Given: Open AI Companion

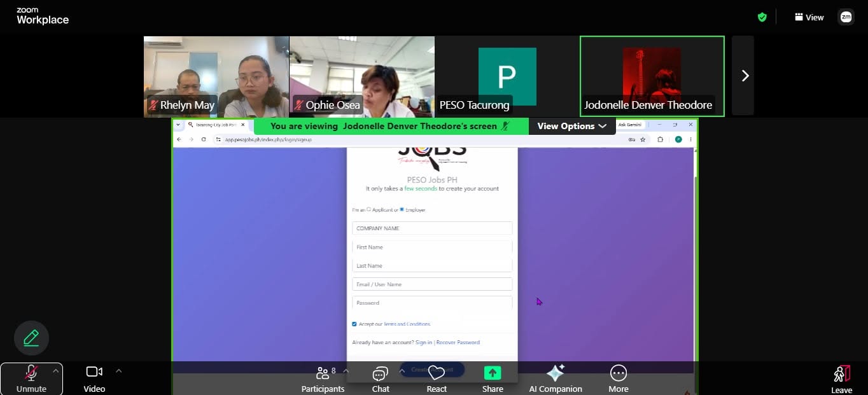Looking at the screenshot, I should coord(556,379).
